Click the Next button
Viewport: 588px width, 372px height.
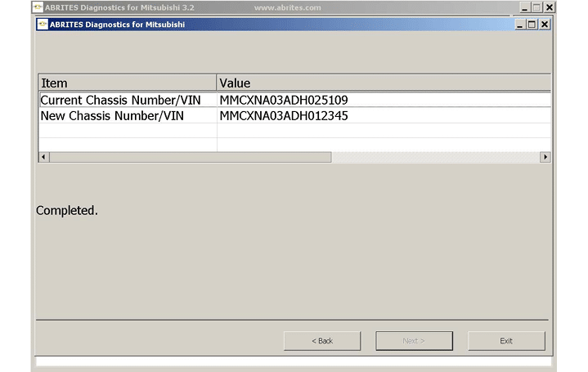(414, 341)
